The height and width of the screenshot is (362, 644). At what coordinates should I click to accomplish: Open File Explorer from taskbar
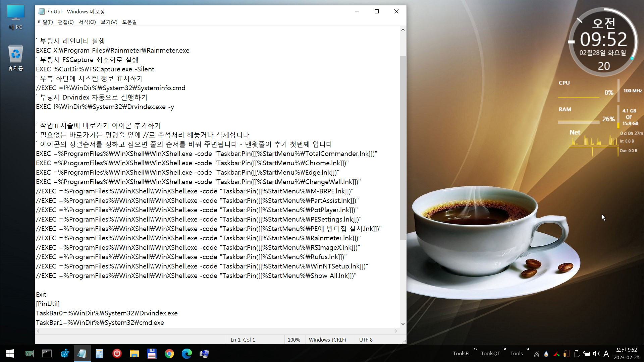[135, 354]
